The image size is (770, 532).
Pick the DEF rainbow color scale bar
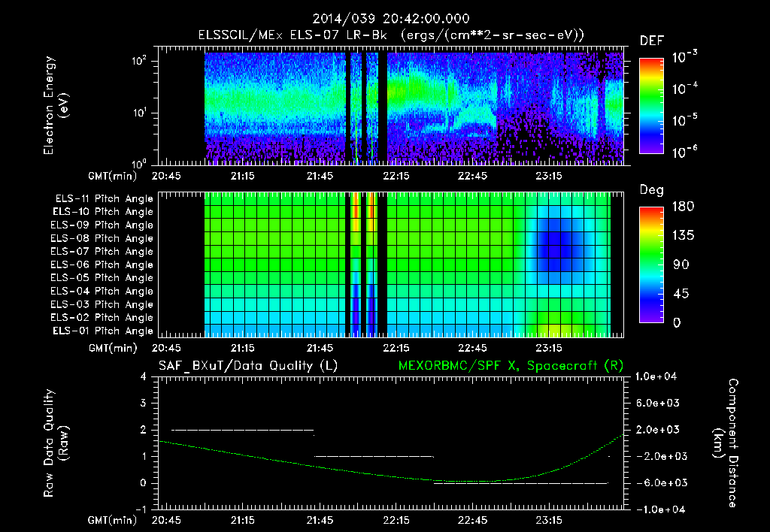651,106
